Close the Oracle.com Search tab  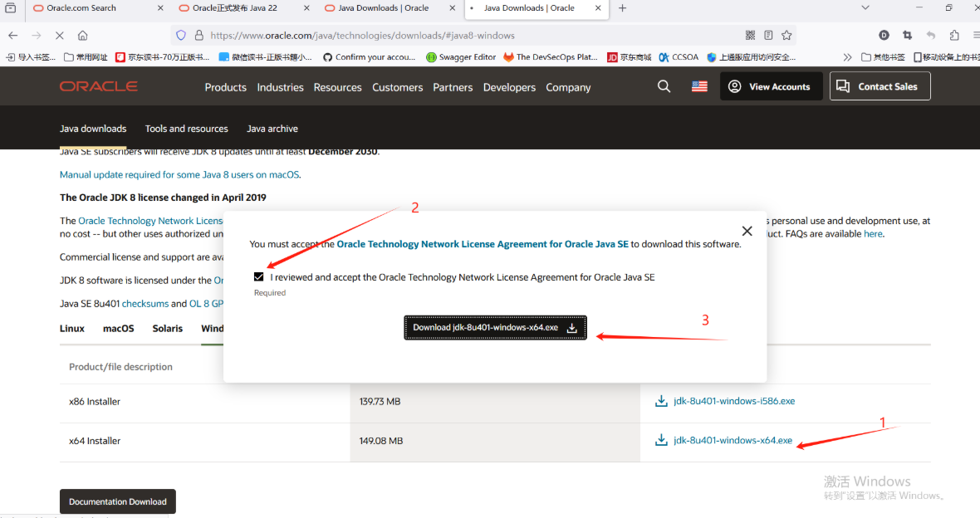160,8
